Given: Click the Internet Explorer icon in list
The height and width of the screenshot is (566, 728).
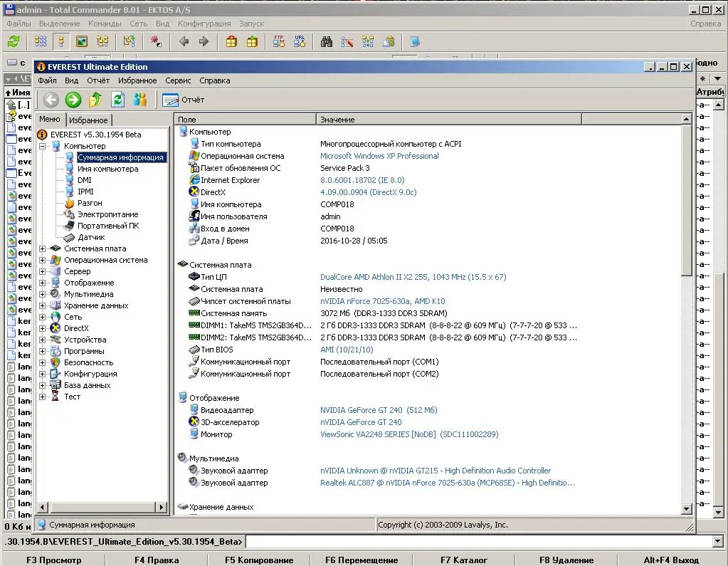Looking at the screenshot, I should (x=194, y=179).
